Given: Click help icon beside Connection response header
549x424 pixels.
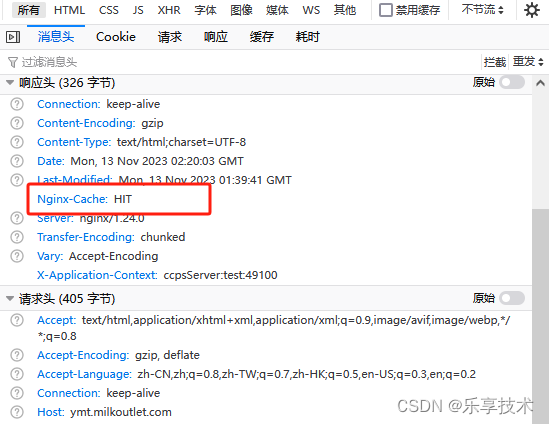Looking at the screenshot, I should click(17, 104).
